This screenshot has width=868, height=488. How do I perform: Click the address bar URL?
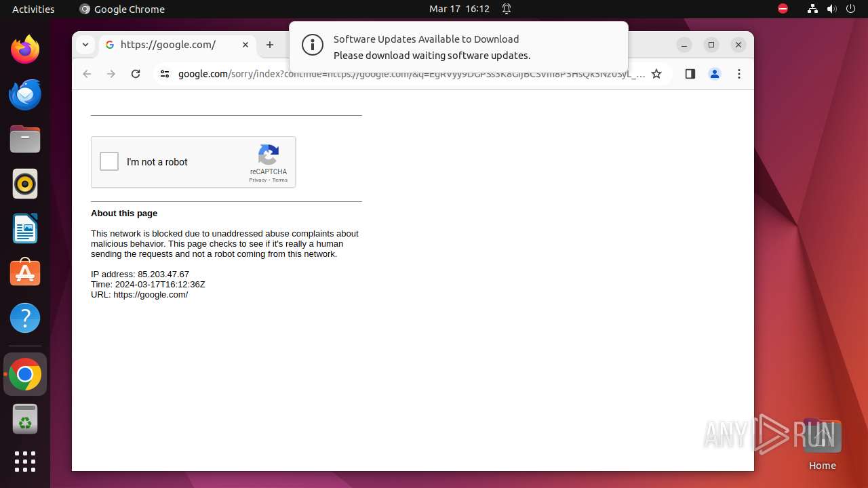click(411, 74)
